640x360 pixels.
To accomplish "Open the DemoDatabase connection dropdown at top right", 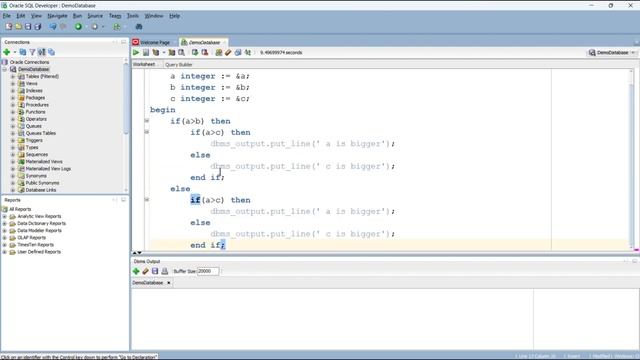I will tap(611, 53).
